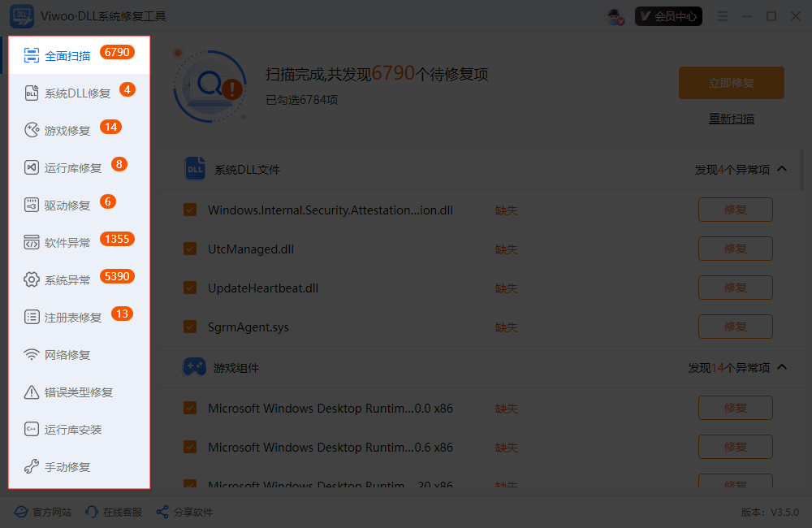Collapse the 系统DLL文件 section
Screen dimensions: 812x528
tap(782, 169)
